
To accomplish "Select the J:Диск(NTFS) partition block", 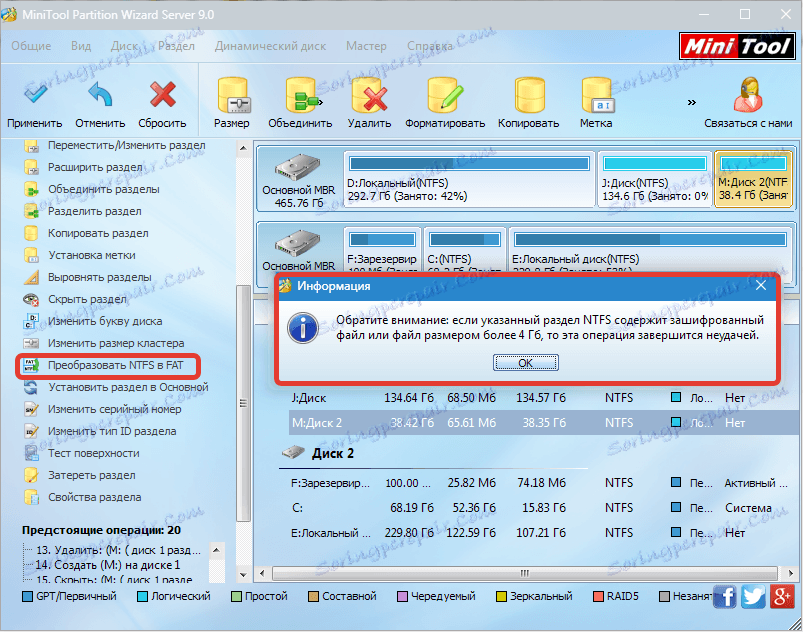I will click(655, 179).
